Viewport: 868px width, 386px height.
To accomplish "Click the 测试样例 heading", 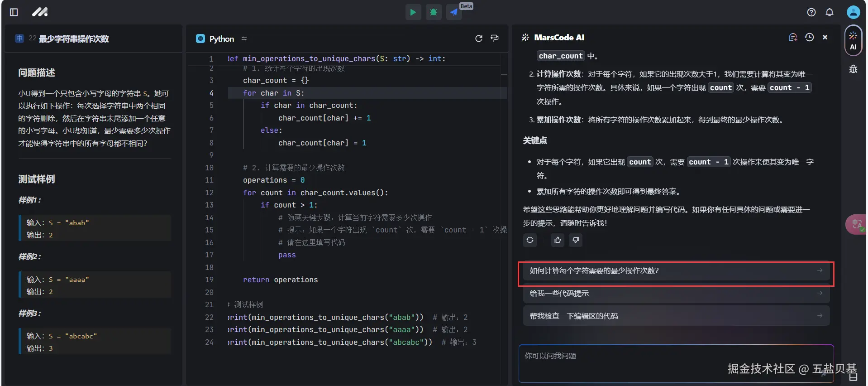I will (37, 179).
